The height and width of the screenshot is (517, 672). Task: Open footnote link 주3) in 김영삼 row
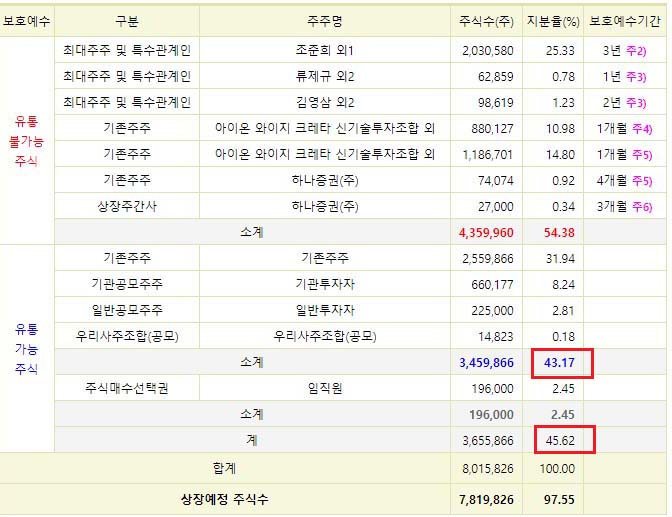(636, 103)
